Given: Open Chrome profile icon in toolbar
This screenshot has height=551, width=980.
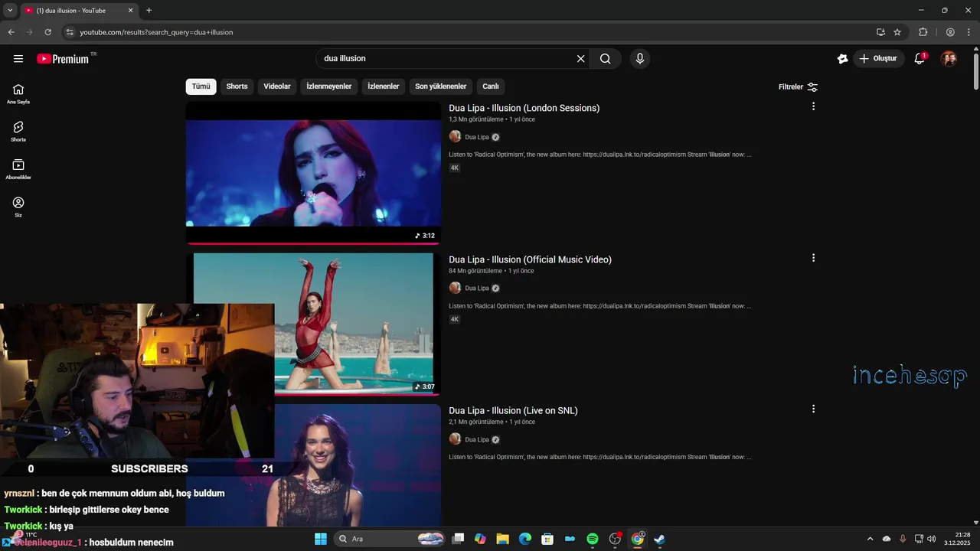Looking at the screenshot, I should 950,32.
